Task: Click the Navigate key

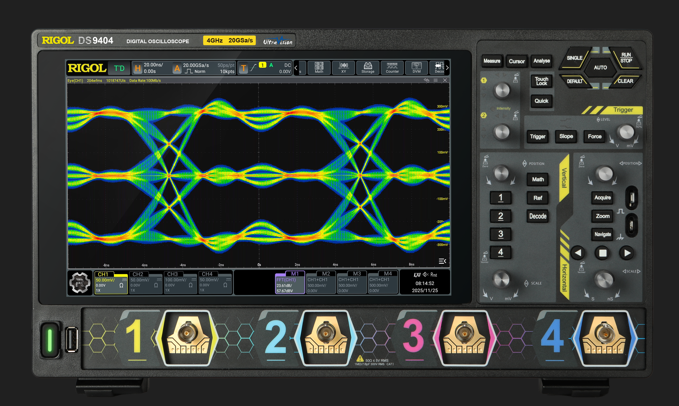Action: [602, 234]
